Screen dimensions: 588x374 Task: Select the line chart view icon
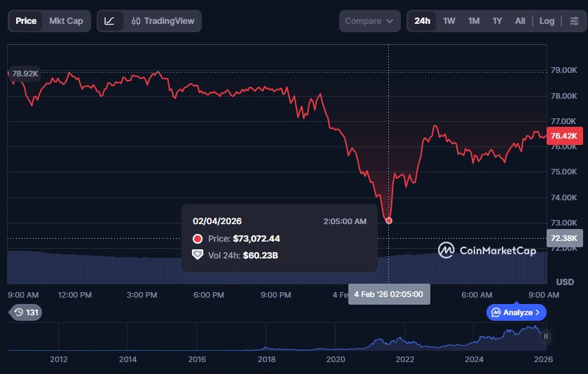point(109,21)
